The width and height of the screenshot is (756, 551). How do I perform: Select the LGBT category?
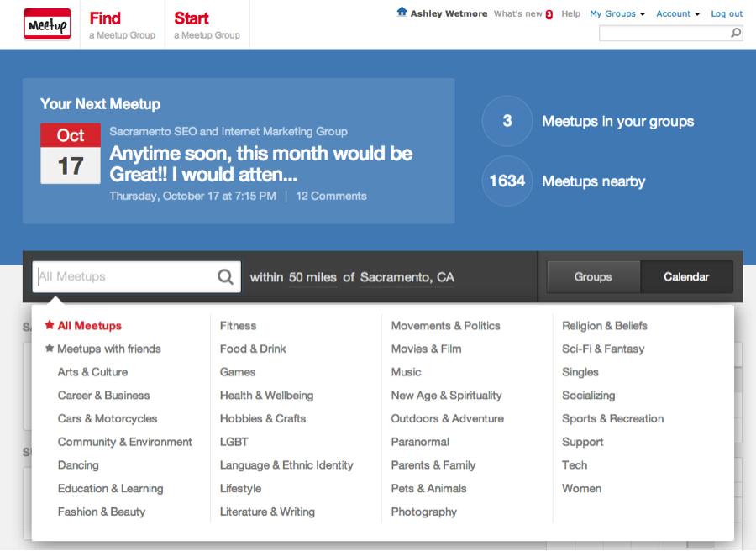(x=234, y=442)
